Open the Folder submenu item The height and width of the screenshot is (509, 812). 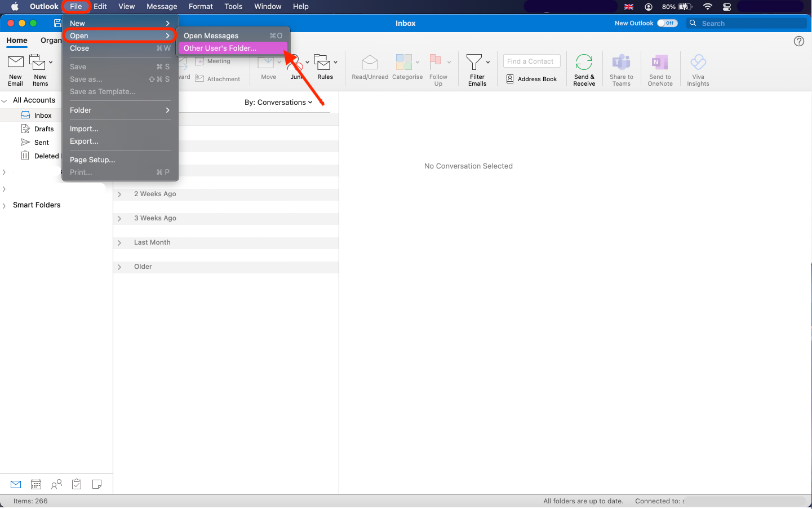pos(120,110)
